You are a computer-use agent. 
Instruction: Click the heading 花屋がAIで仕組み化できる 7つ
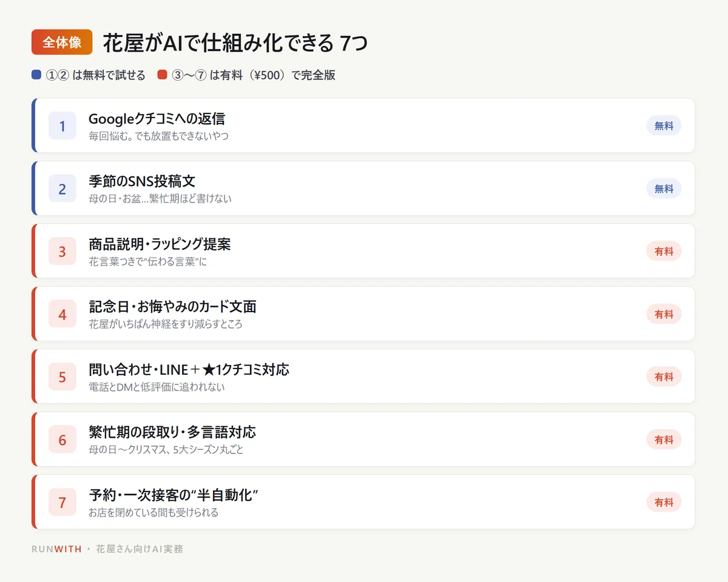[236, 43]
